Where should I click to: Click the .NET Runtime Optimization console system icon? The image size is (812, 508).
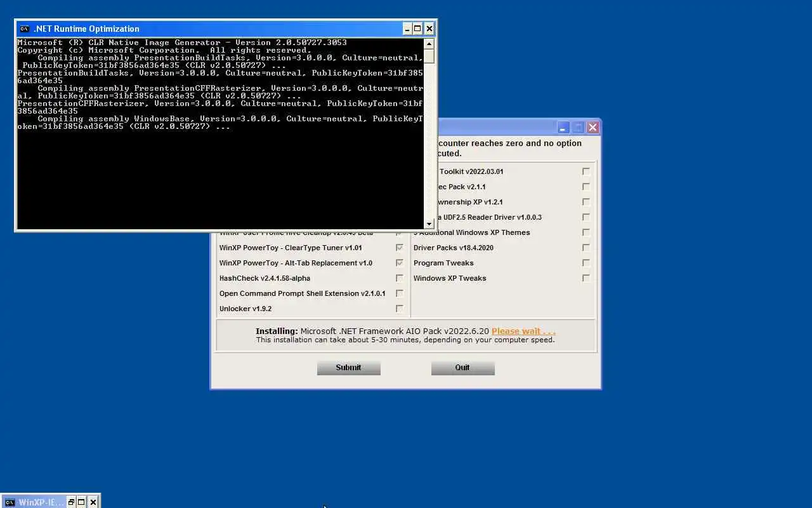[x=24, y=29]
